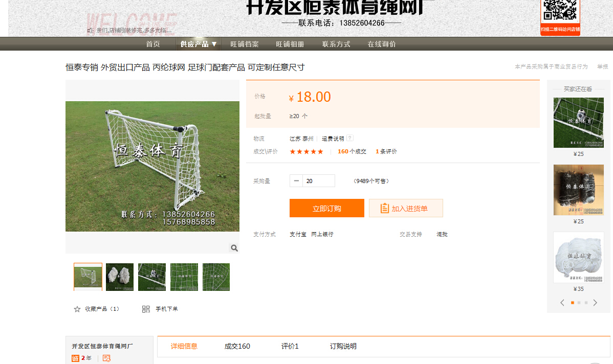Screen dimensions: 613x364
Task: Click the speaker announcement icon in the banner
Action: [x=90, y=31]
